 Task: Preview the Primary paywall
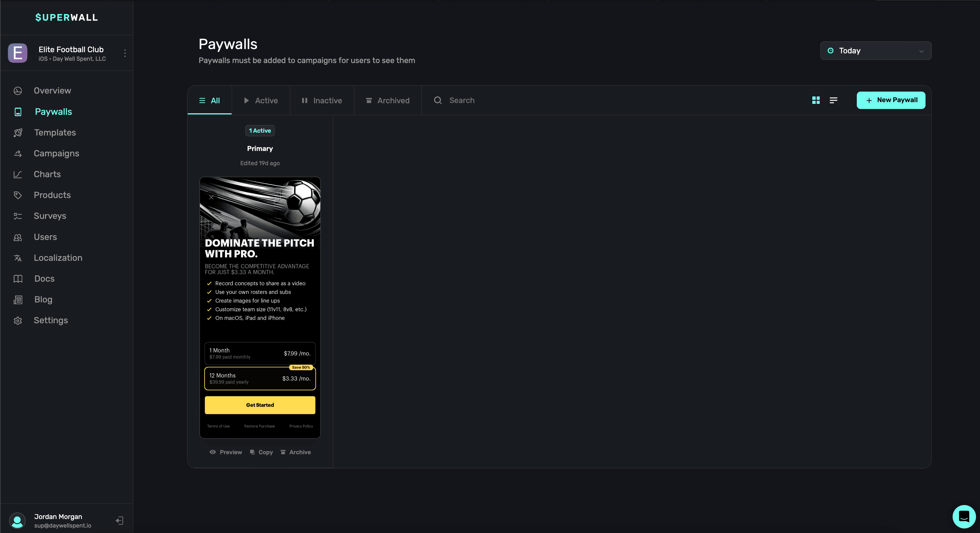point(226,452)
